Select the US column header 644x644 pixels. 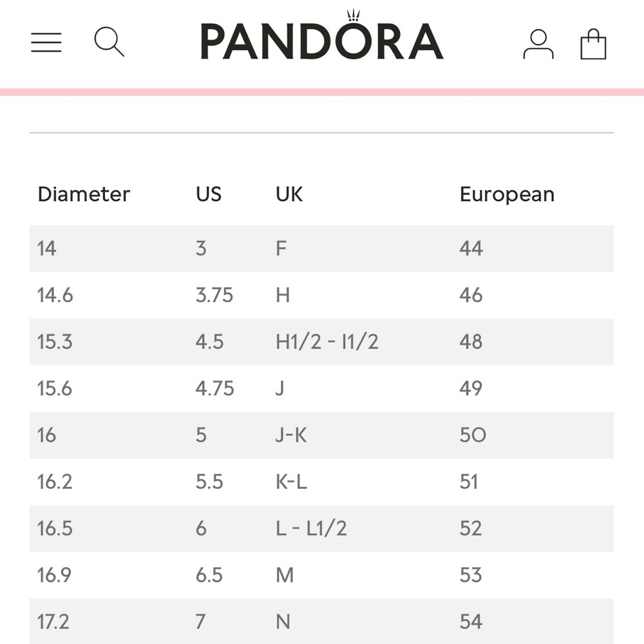click(209, 194)
